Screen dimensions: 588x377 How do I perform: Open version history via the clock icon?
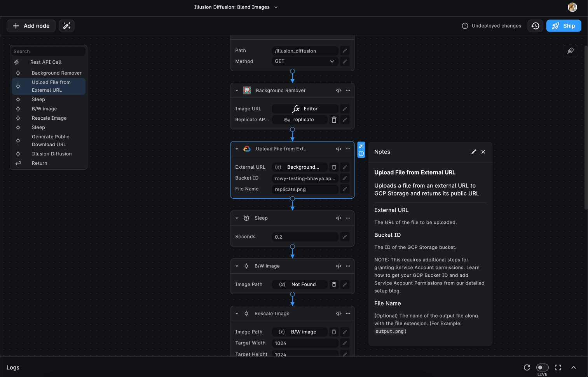pos(535,26)
